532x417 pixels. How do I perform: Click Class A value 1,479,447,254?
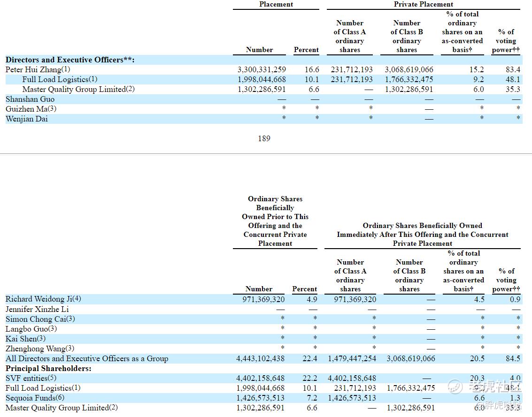(x=352, y=359)
